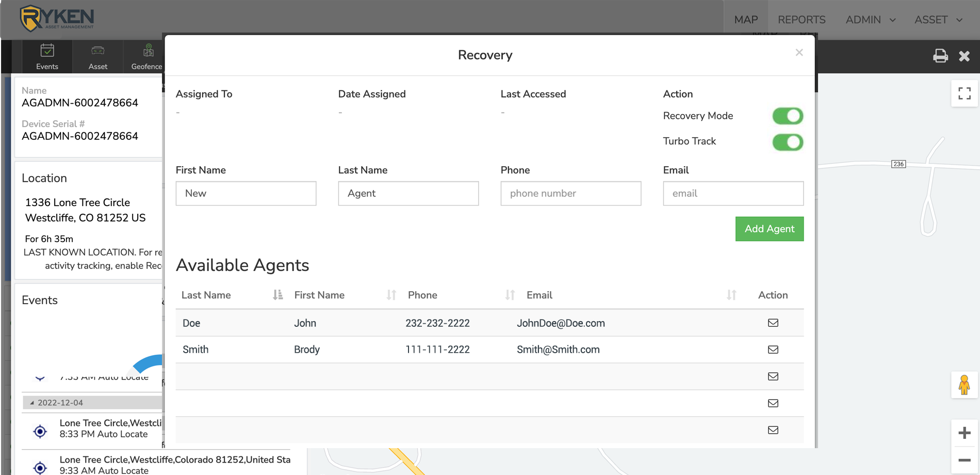
Task: Switch to the MAP menu item
Action: click(746, 20)
